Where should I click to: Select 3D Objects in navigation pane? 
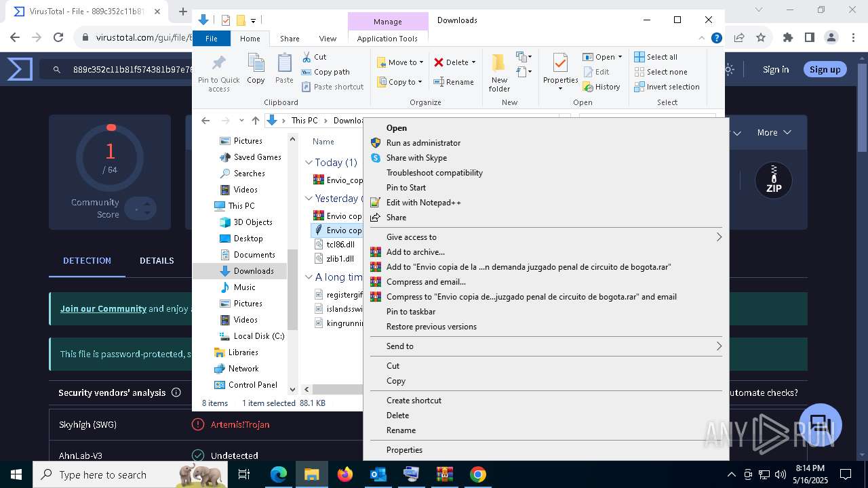pos(246,222)
